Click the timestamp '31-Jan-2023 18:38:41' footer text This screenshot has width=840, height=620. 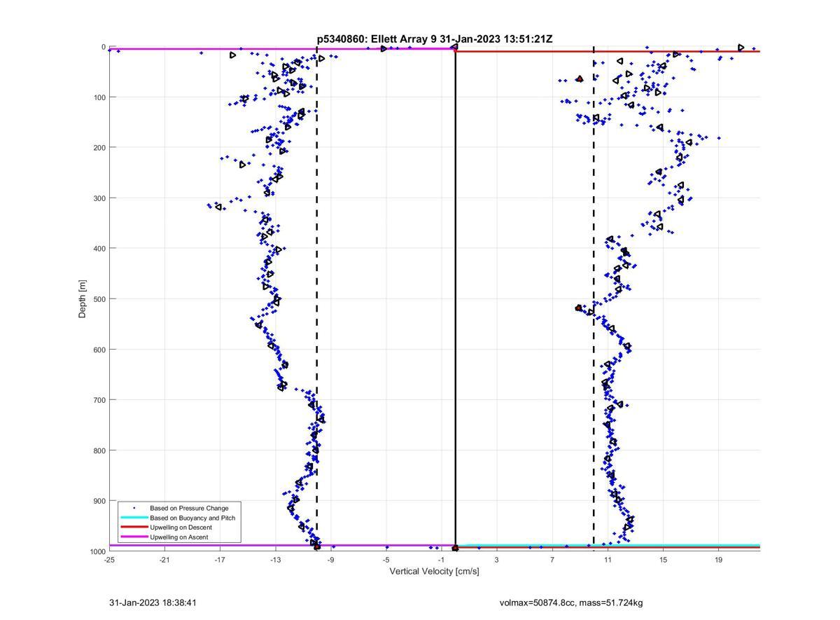click(153, 602)
